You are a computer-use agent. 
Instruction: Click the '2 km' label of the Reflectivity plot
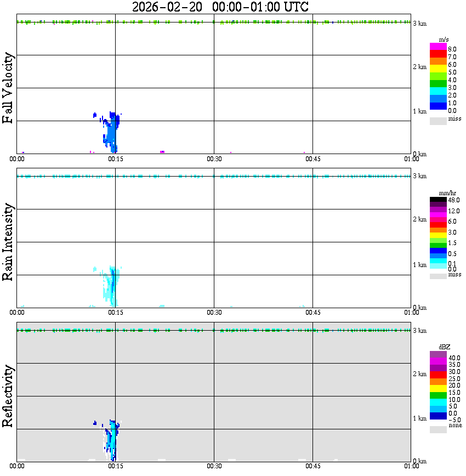(420, 374)
